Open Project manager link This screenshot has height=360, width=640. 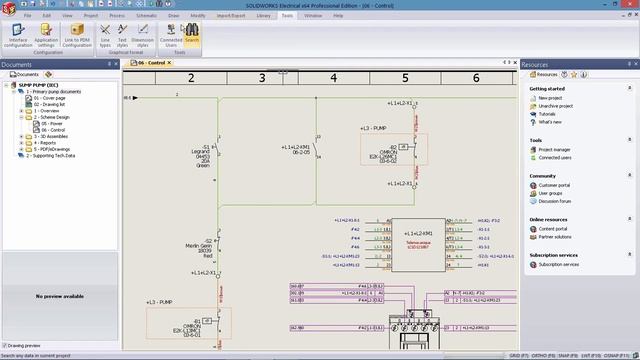point(554,150)
